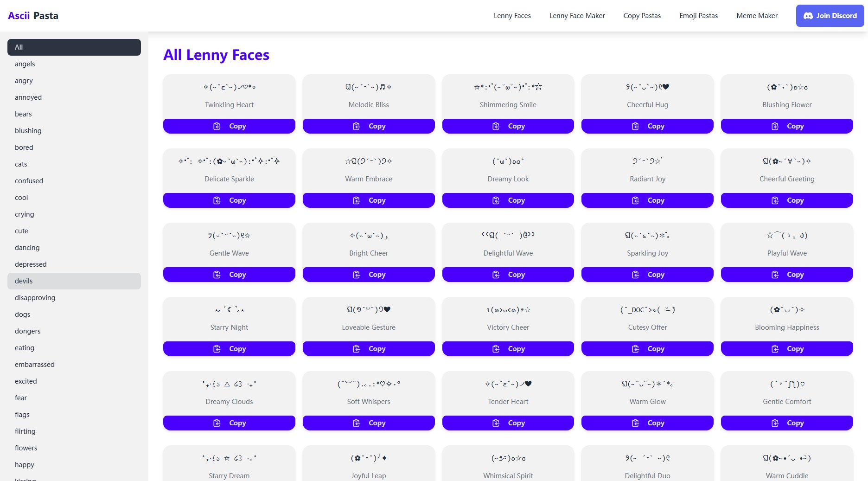Click the copy icon under Loveable Gesture
This screenshot has height=481, width=868.
pos(356,349)
